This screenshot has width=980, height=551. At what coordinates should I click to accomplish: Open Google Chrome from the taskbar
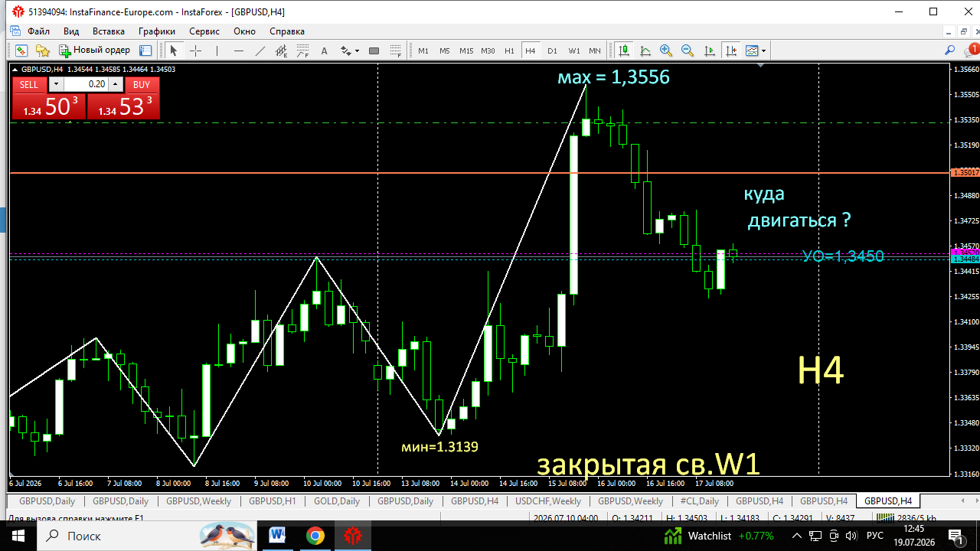pos(315,536)
